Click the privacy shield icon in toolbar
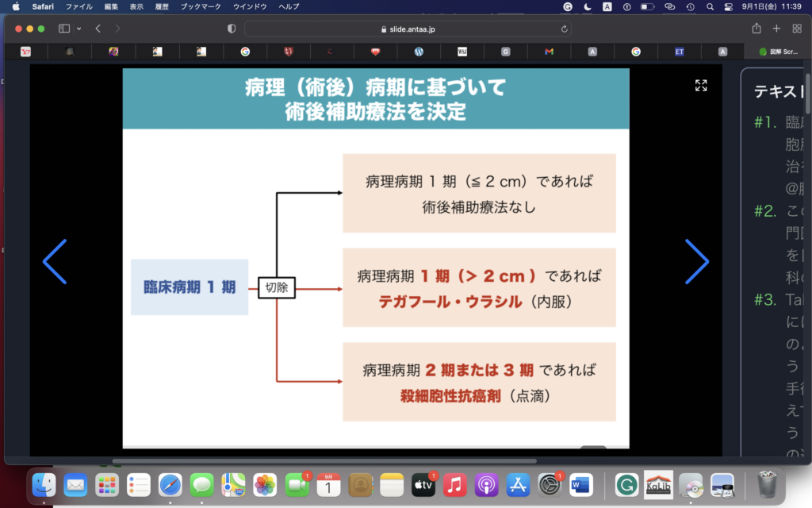 (x=232, y=28)
